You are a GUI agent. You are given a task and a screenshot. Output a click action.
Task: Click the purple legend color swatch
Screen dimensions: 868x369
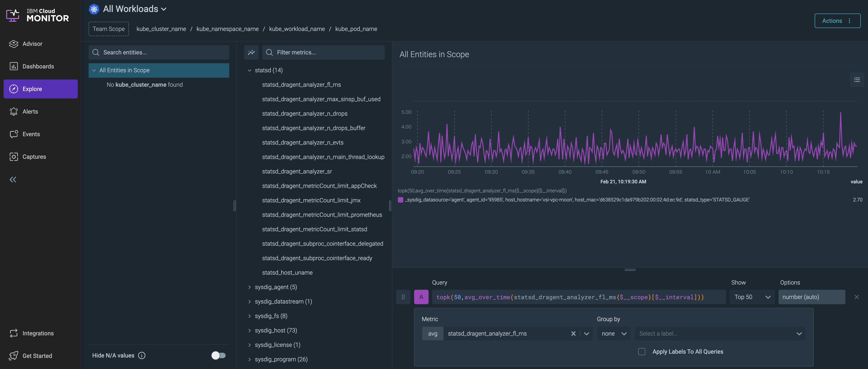pos(400,200)
